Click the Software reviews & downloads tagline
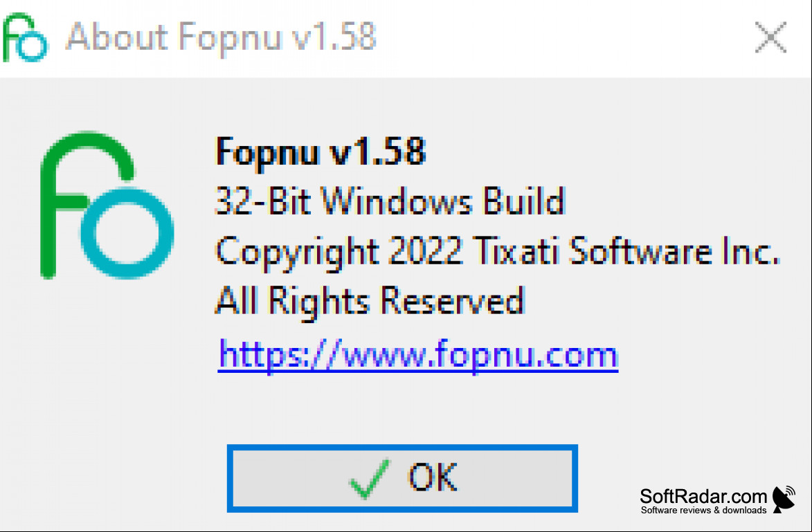The image size is (812, 532). [x=704, y=511]
